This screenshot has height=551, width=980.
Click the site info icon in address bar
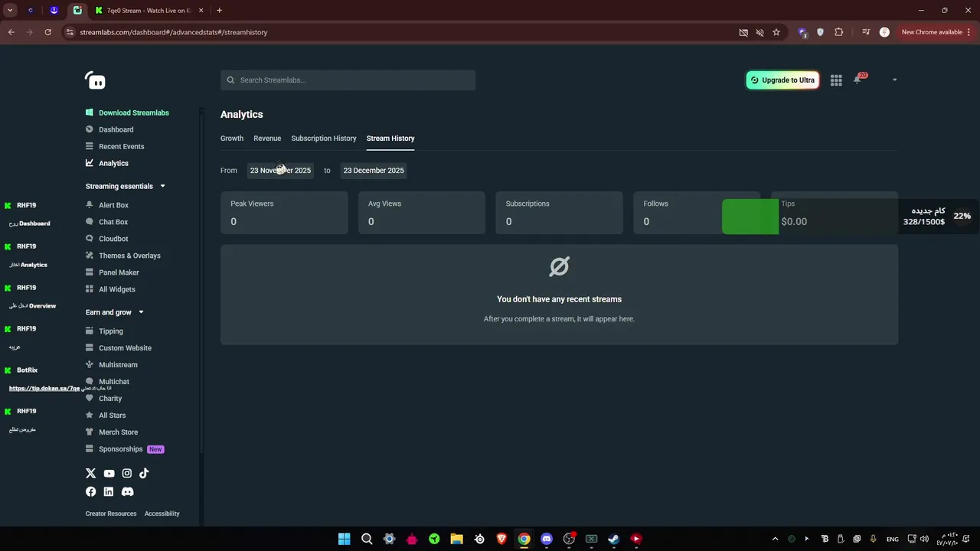tap(70, 32)
